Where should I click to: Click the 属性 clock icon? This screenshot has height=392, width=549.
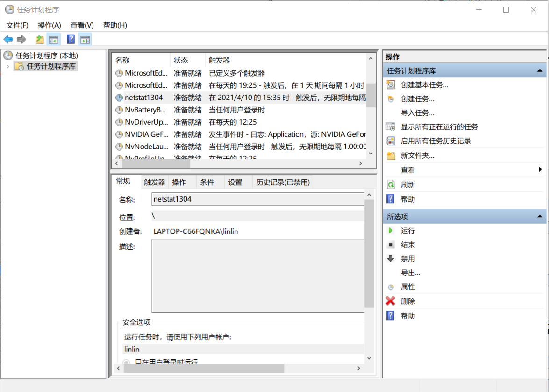tap(391, 287)
